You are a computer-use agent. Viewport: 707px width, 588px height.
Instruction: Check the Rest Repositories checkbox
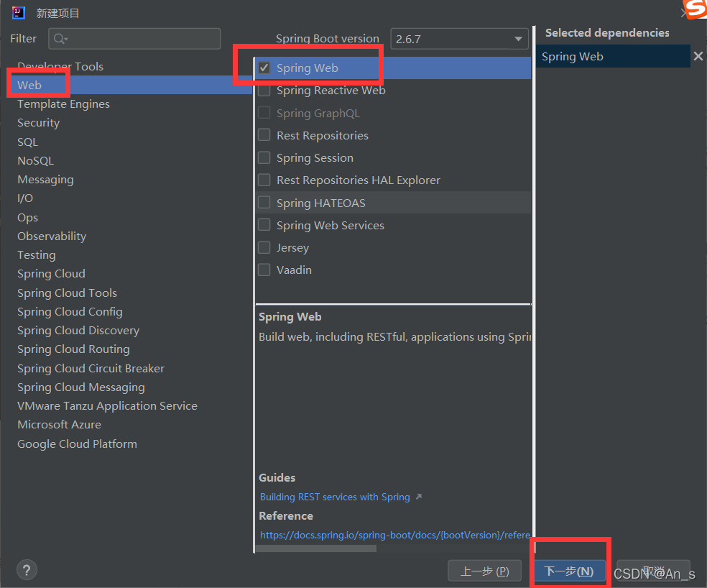coord(264,135)
